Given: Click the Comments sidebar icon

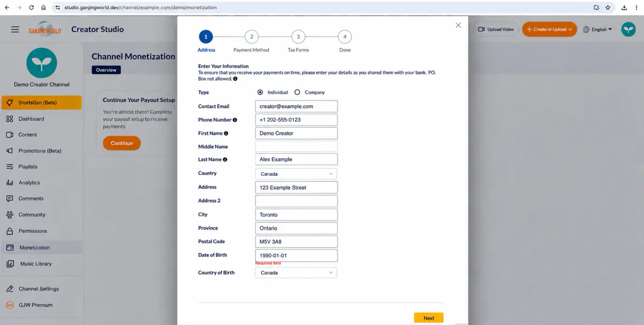Looking at the screenshot, I should (10, 198).
